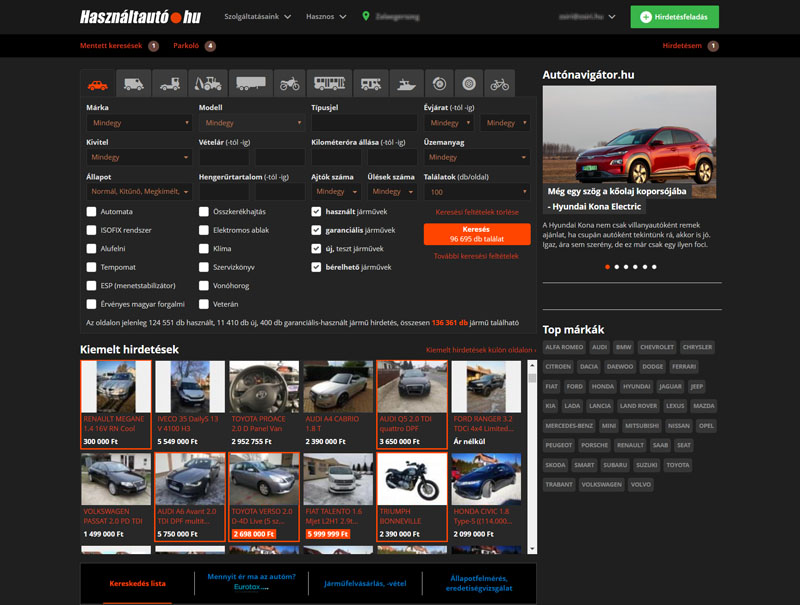Enable the Vonóhorog checkbox
The image size is (800, 605).
204,286
